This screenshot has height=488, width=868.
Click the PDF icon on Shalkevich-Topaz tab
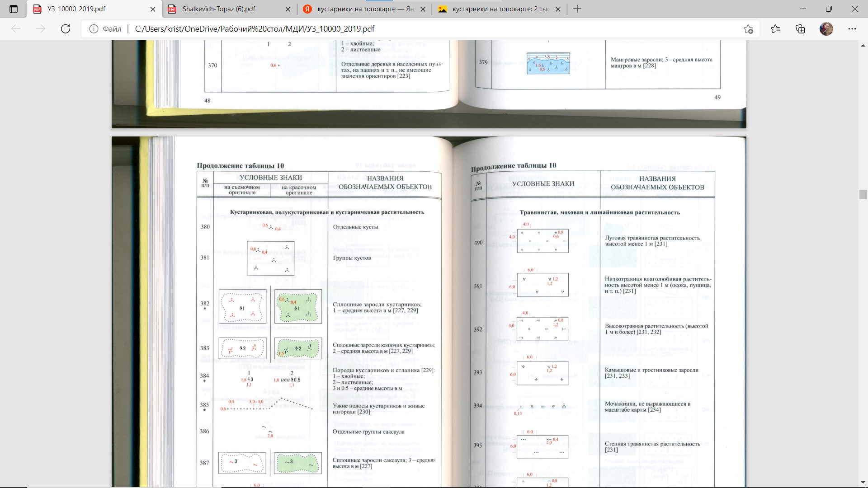click(x=172, y=9)
